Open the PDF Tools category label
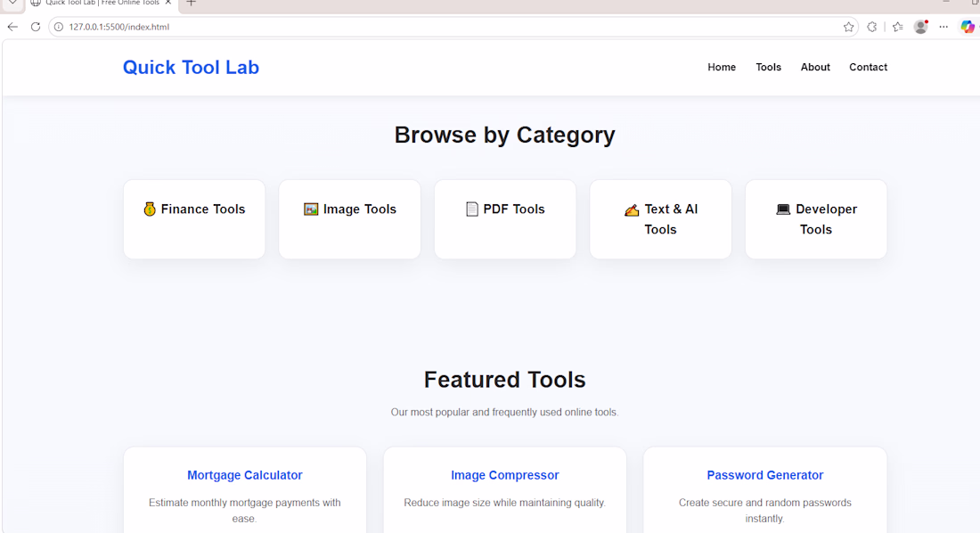Screen dimensions: 980x533 click(x=514, y=209)
